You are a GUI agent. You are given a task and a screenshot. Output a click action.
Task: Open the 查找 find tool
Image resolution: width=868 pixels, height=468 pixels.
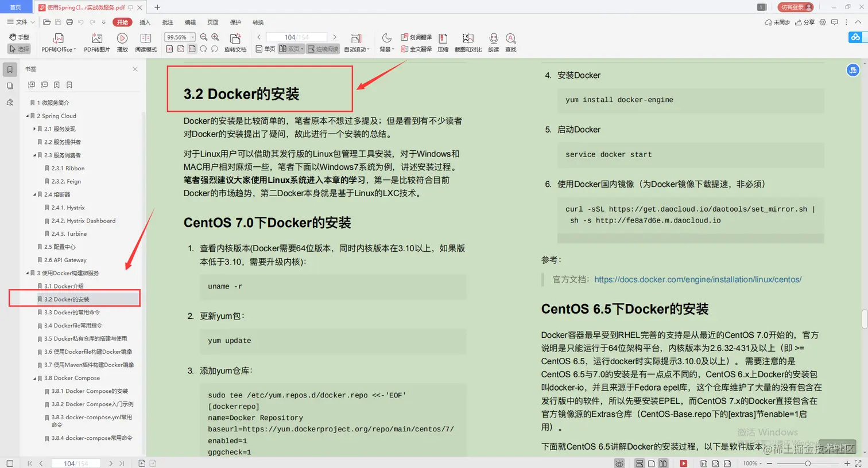(x=510, y=41)
